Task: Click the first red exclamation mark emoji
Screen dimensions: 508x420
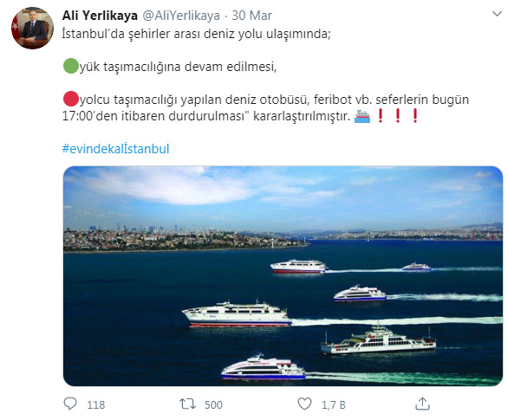Action: (381, 116)
